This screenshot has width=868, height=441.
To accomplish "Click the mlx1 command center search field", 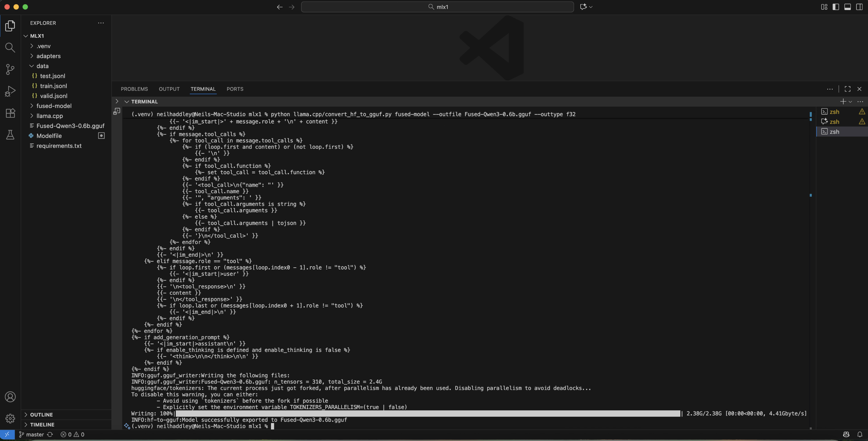I will pos(437,7).
